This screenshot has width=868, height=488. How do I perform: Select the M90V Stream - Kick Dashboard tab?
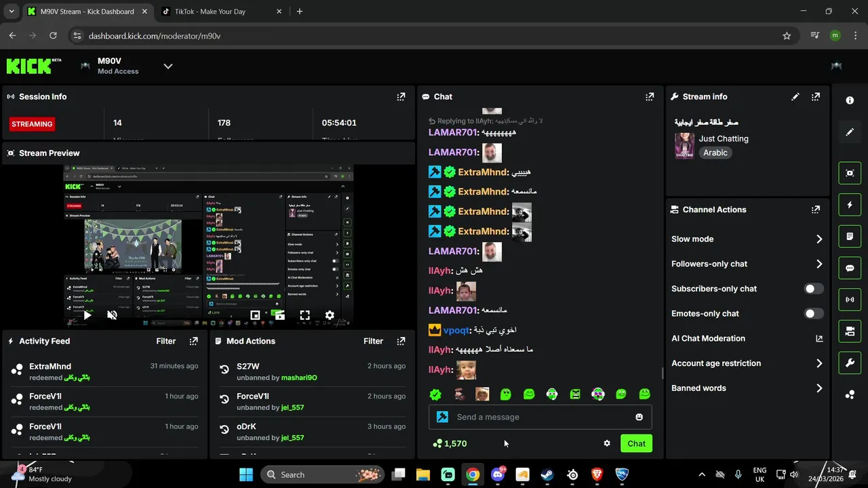click(x=88, y=12)
